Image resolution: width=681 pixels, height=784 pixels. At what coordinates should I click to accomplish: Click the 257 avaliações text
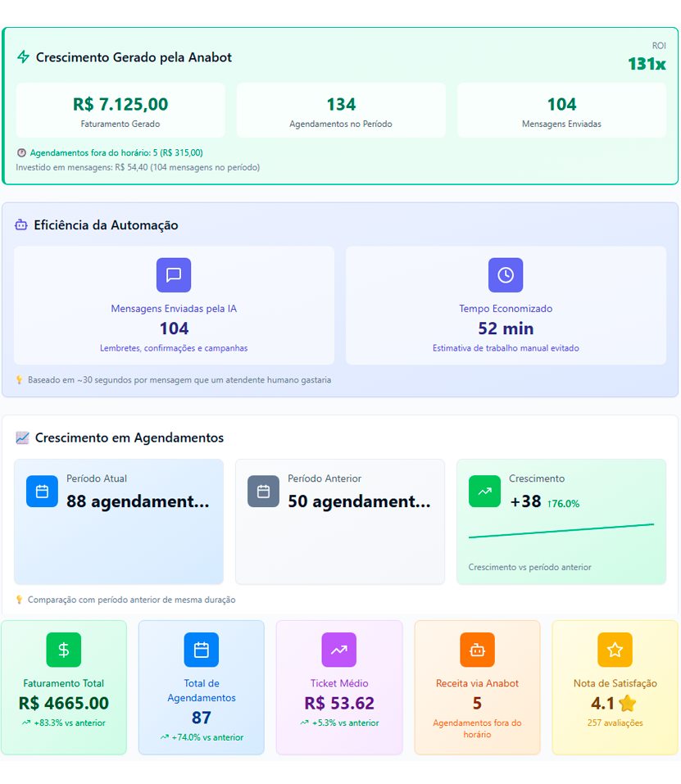[x=615, y=723]
